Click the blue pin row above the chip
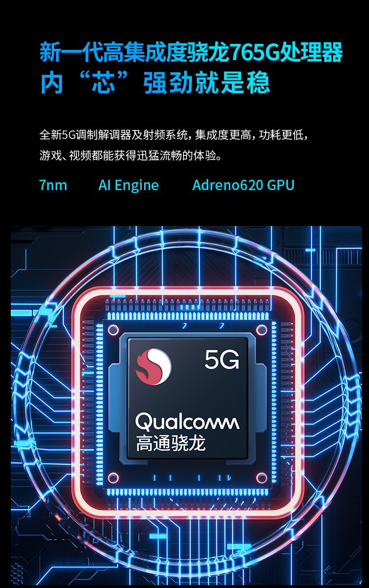This screenshot has height=588, width=369. [187, 316]
